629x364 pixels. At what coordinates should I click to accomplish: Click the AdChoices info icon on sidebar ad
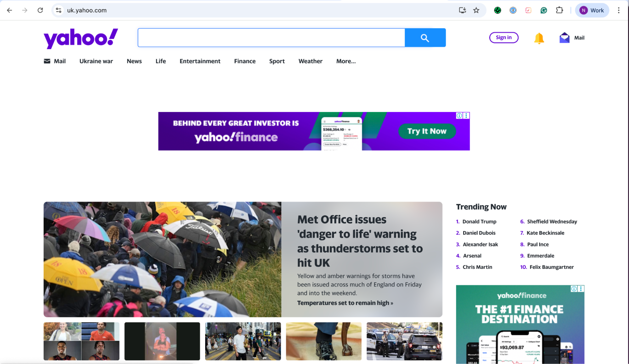click(x=574, y=289)
